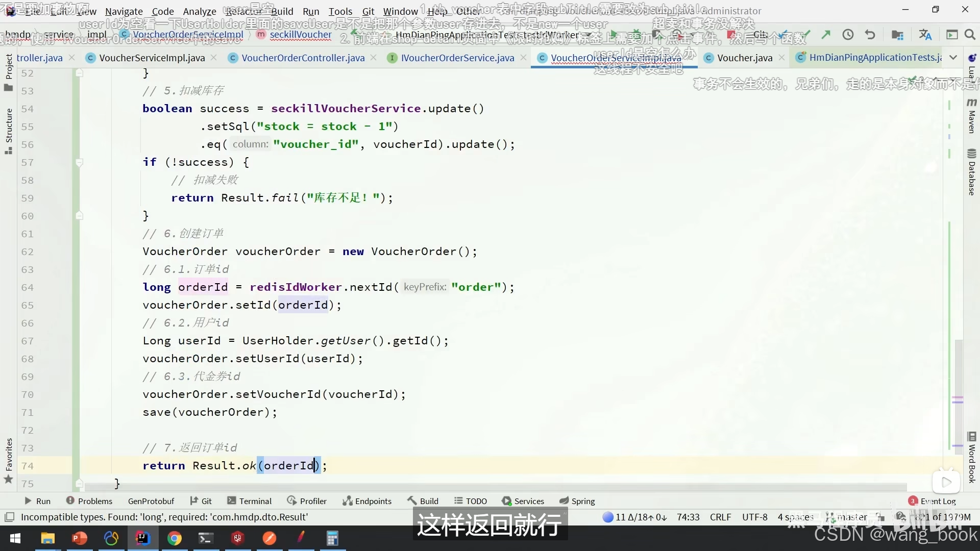Open the Git history clock icon
The height and width of the screenshot is (551, 980).
848,35
